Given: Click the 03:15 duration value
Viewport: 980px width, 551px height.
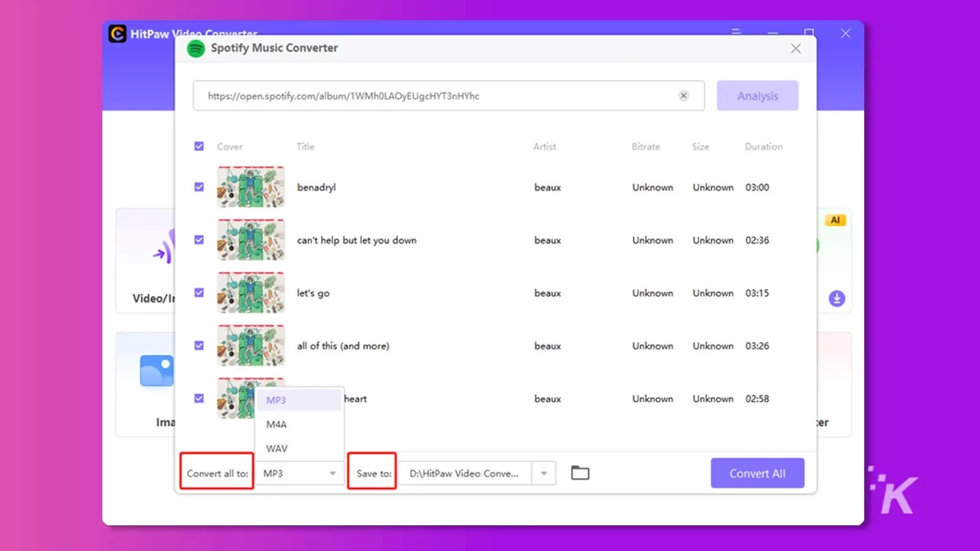Looking at the screenshot, I should [x=757, y=293].
